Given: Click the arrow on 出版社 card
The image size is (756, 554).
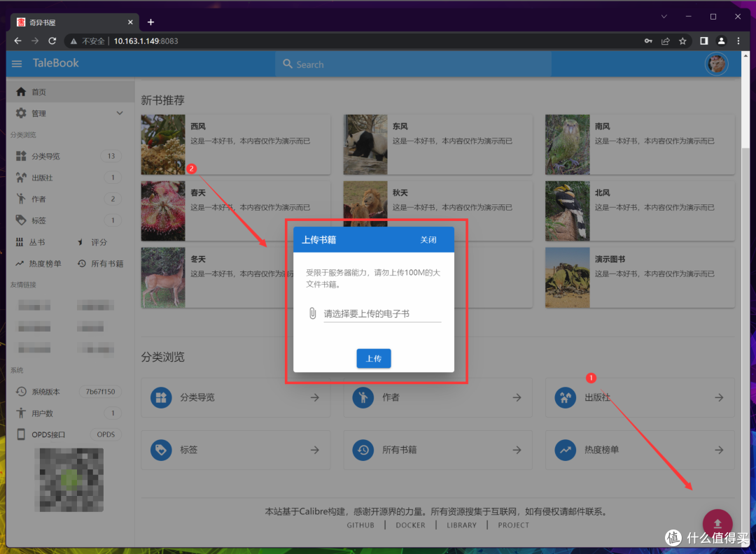Looking at the screenshot, I should click(719, 397).
